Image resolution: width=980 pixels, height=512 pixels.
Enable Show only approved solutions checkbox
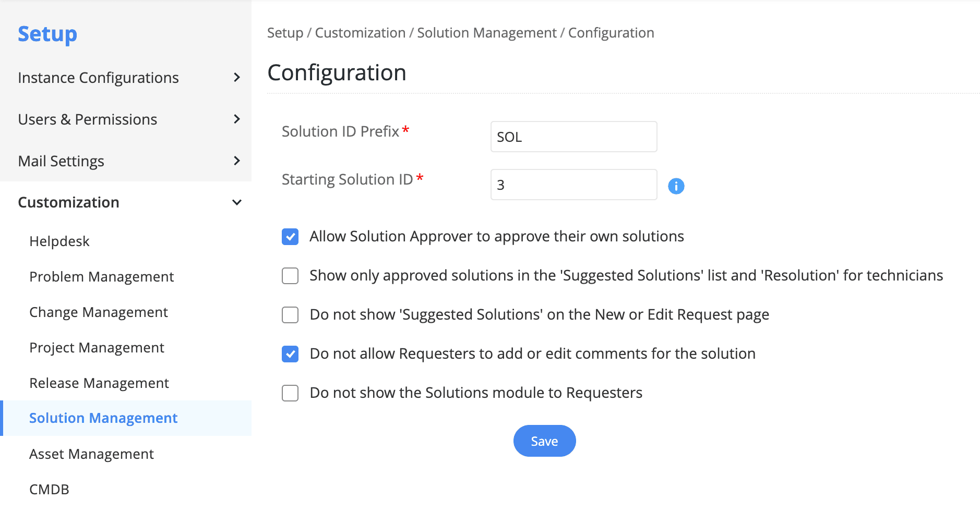point(290,276)
